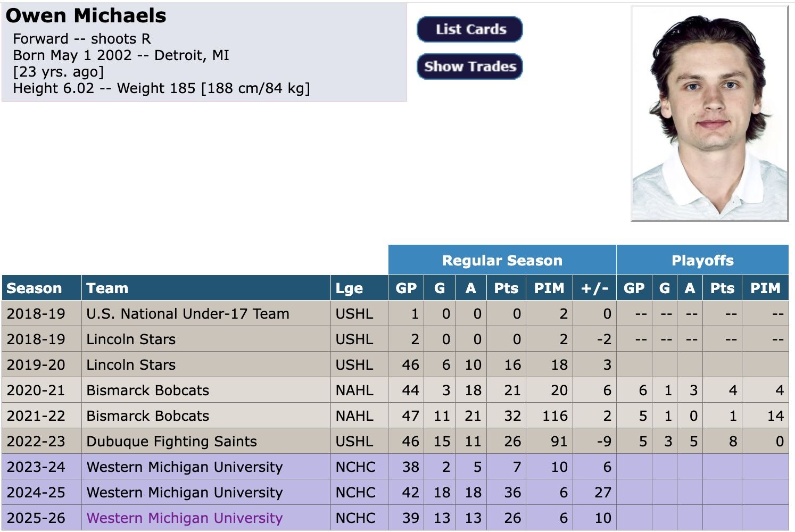The height and width of the screenshot is (532, 795).
Task: Click the Lge column header
Action: [349, 288]
